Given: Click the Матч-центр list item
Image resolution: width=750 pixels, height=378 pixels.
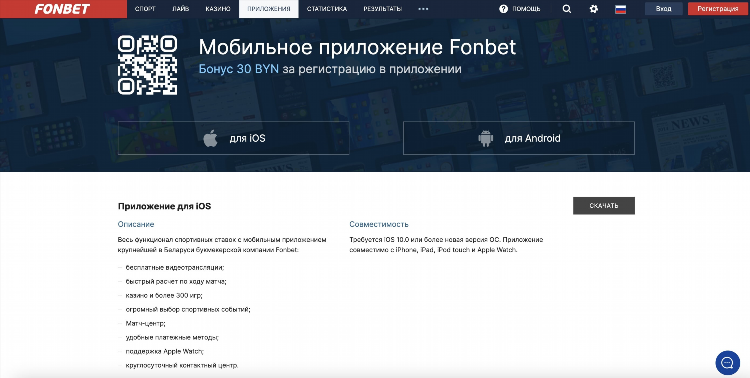Looking at the screenshot, I should pyautogui.click(x=145, y=323).
